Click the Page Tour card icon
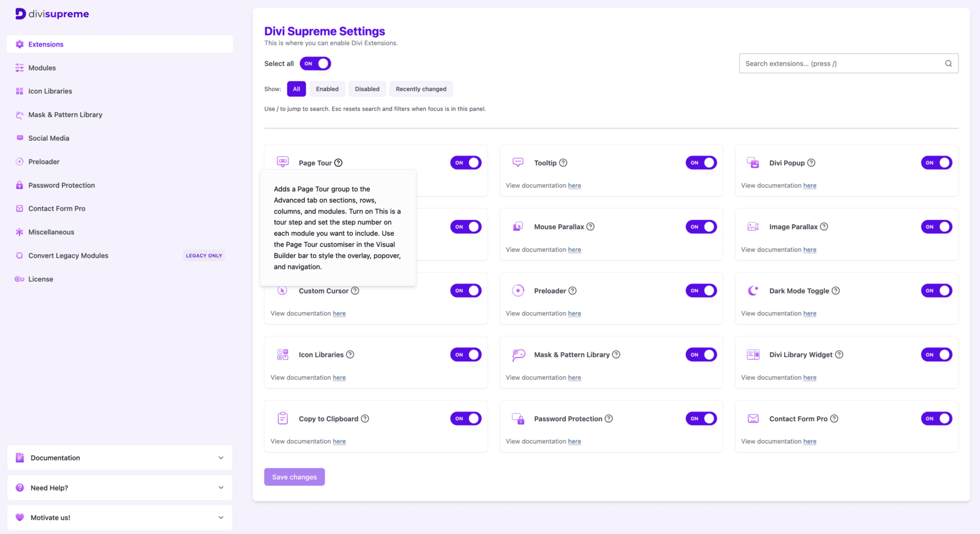The height and width of the screenshot is (534, 980). [x=282, y=162]
